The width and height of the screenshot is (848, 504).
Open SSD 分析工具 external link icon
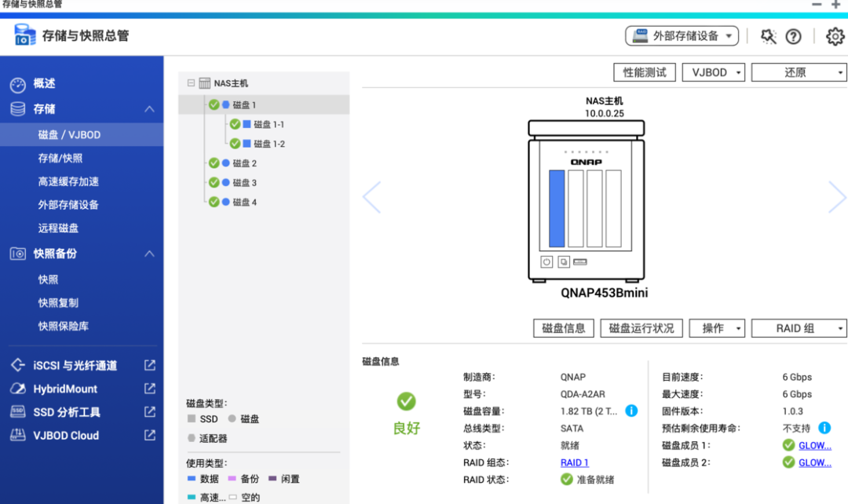point(150,411)
